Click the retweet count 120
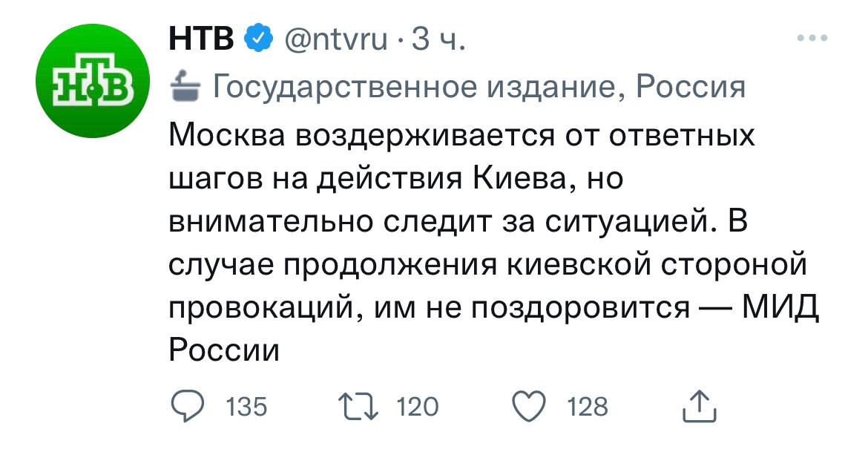The height and width of the screenshot is (455, 868). (x=418, y=407)
